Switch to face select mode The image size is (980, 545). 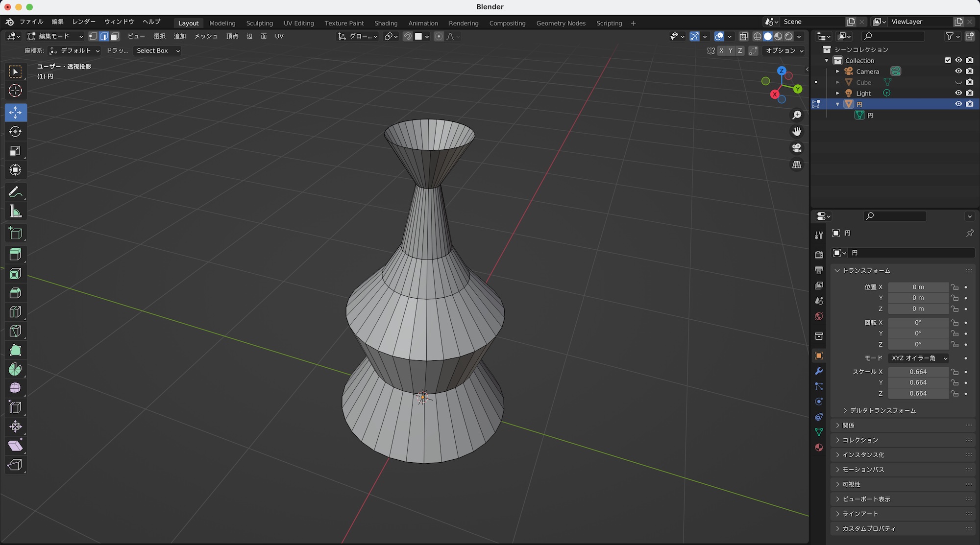point(115,36)
